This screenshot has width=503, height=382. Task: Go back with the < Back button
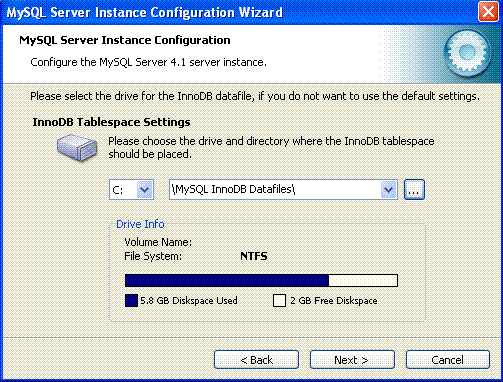256,360
